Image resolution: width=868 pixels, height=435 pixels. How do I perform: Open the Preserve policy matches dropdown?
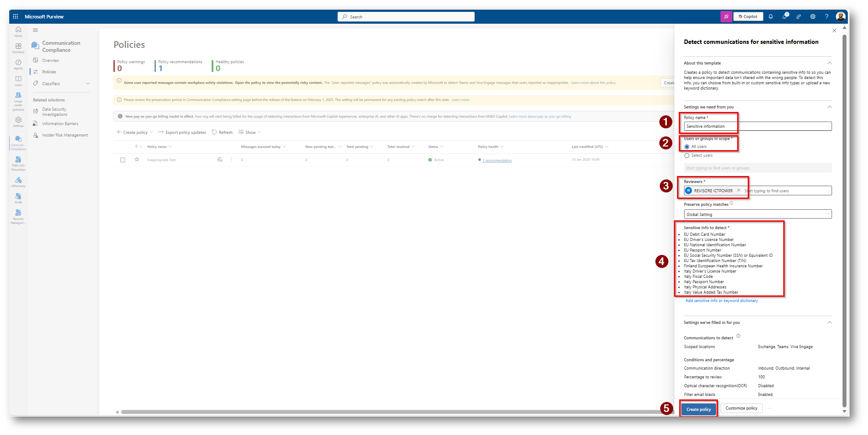click(758, 214)
